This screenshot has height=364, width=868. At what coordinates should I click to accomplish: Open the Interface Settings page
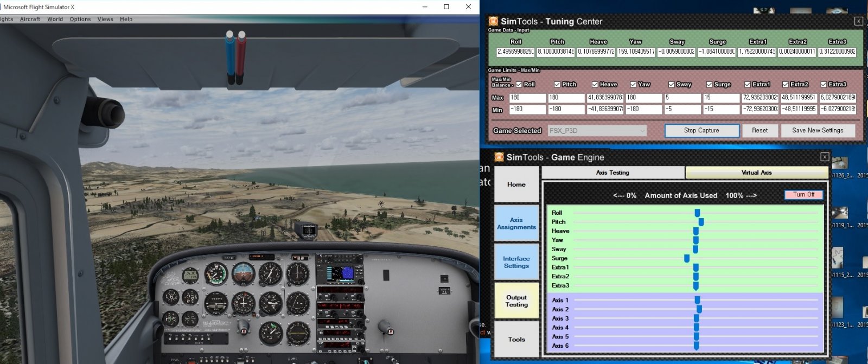click(516, 262)
